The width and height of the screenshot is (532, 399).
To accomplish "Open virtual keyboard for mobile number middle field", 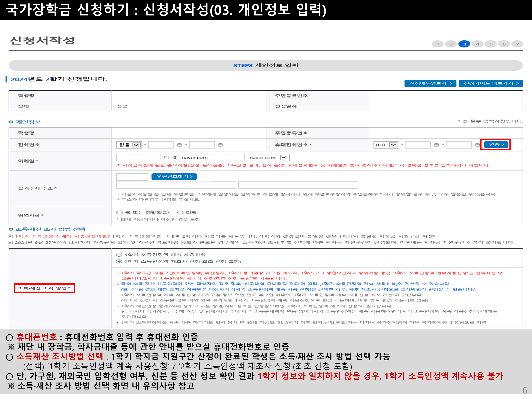I will pos(436,145).
